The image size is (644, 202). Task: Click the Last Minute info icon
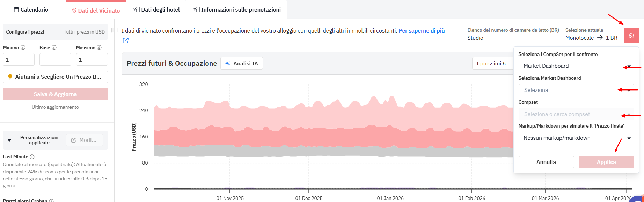32,157
